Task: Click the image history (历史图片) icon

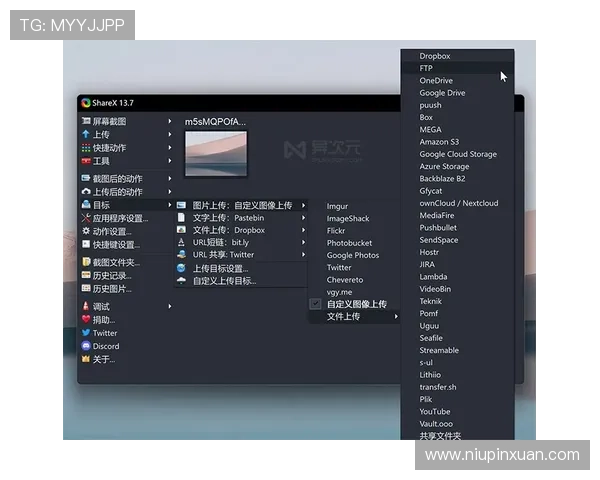Action: tap(86, 288)
